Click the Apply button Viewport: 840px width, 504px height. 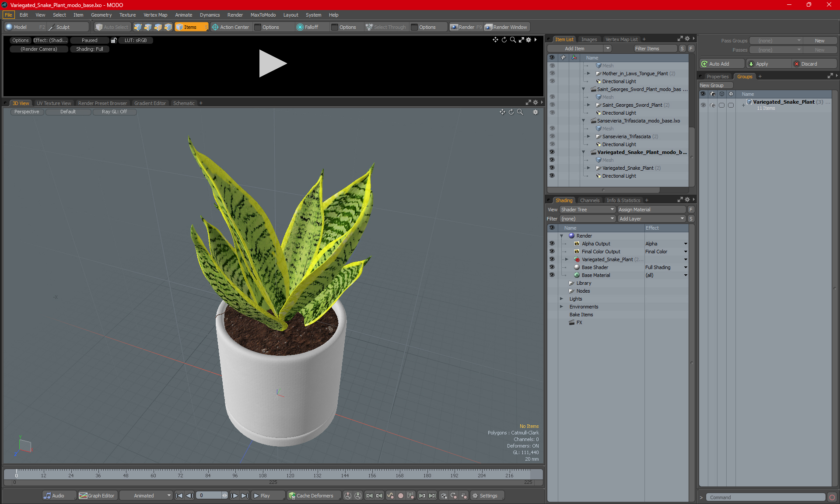point(768,64)
